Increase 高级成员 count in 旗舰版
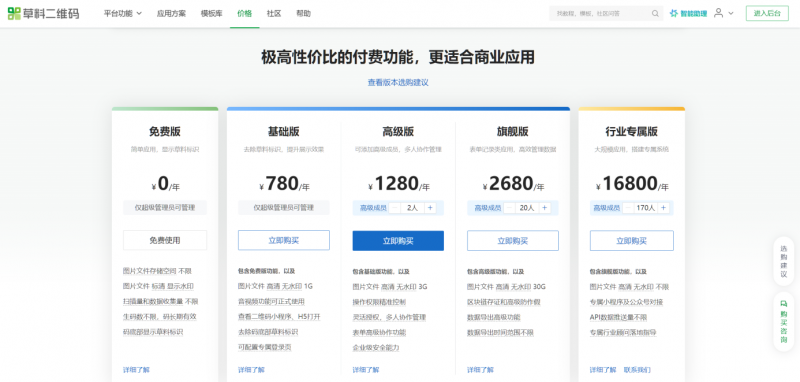800x382 pixels. [x=544, y=208]
